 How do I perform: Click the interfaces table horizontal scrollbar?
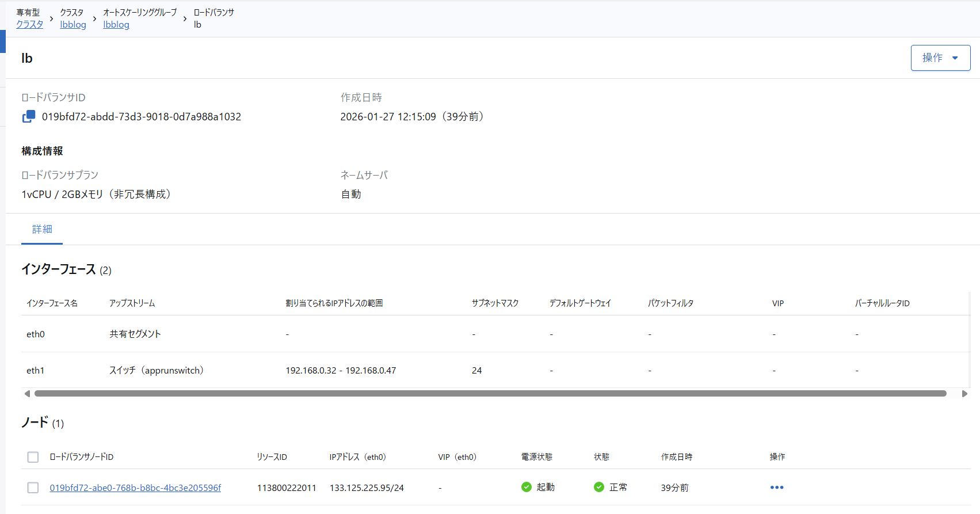point(490,394)
